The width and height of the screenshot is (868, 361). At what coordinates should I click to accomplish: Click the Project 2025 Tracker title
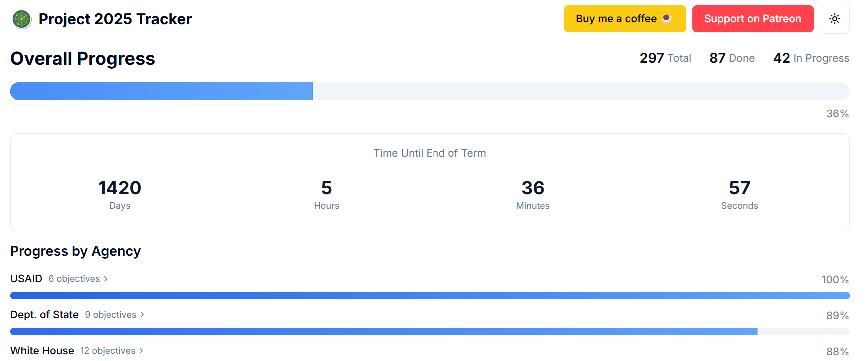115,19
